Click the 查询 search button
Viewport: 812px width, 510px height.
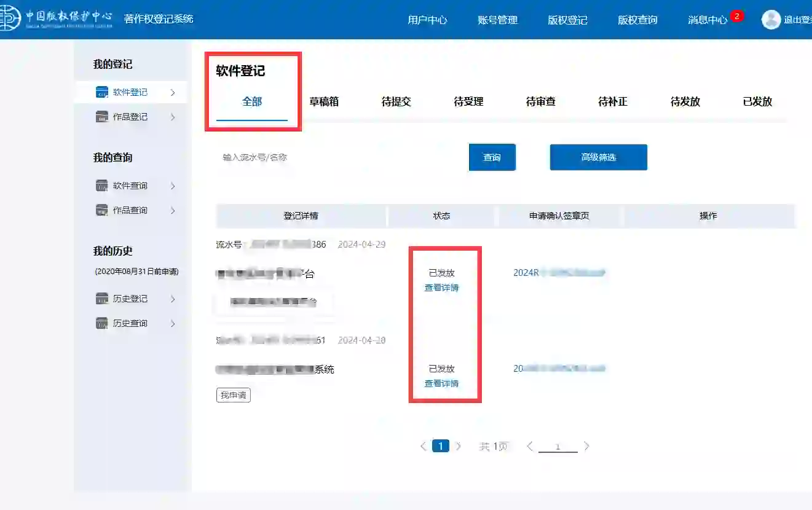[492, 157]
